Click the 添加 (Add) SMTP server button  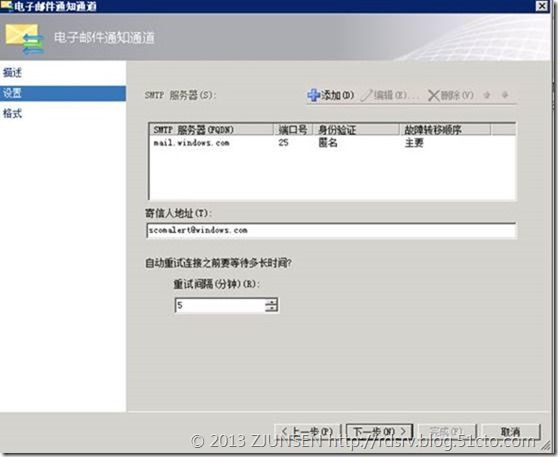[x=331, y=95]
